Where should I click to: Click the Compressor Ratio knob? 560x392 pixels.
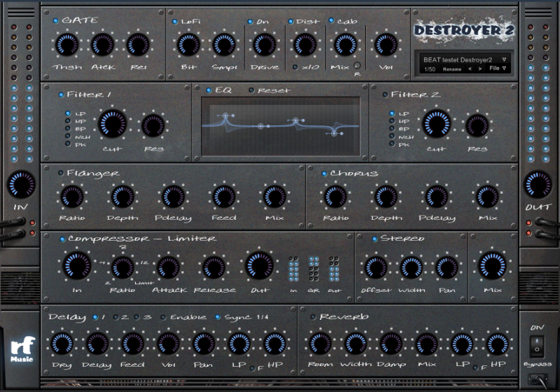point(122,267)
